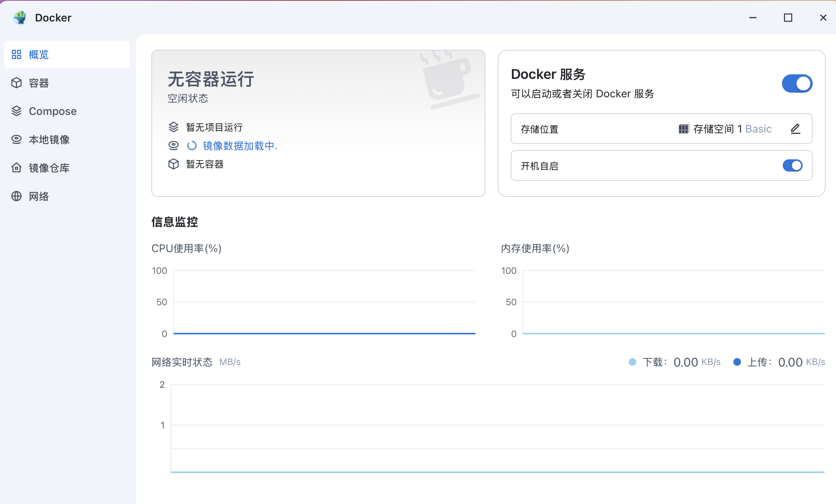Click the dark-blue upload legend dot

pos(737,362)
